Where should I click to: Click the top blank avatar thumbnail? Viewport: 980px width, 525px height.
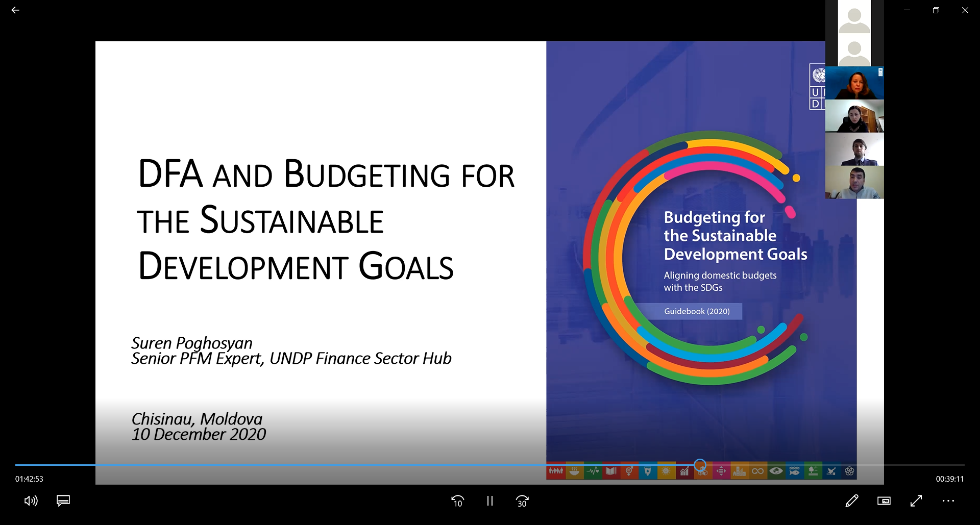854,17
